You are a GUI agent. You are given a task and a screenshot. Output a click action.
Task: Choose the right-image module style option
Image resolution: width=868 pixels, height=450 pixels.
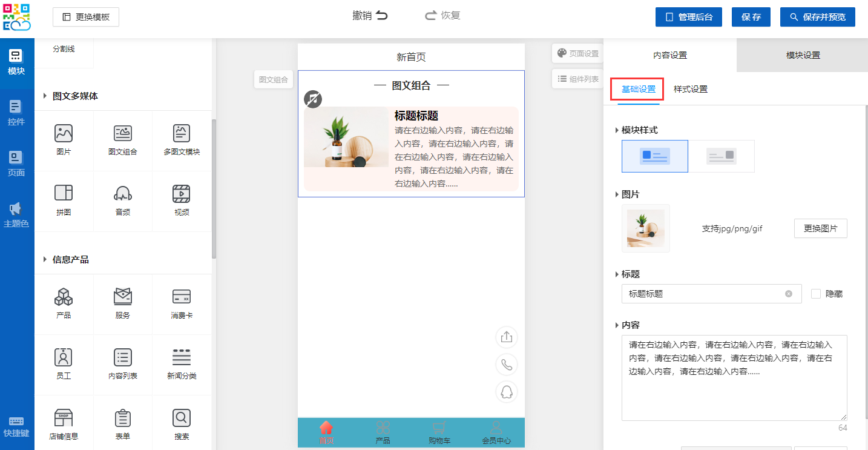click(x=722, y=156)
